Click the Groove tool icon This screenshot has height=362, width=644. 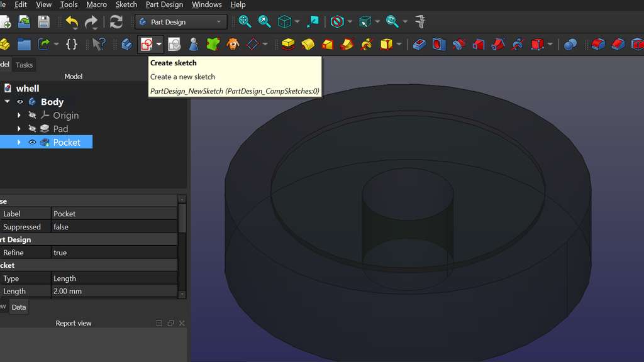[x=458, y=44]
